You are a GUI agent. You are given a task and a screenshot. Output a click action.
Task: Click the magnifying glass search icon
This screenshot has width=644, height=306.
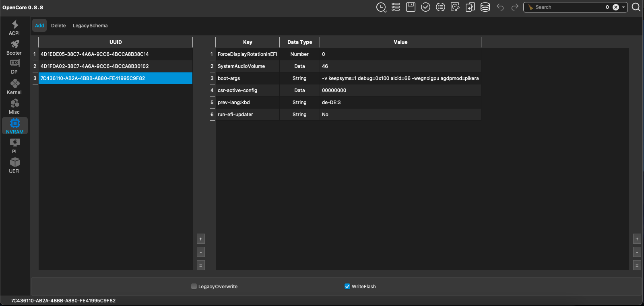pyautogui.click(x=636, y=7)
